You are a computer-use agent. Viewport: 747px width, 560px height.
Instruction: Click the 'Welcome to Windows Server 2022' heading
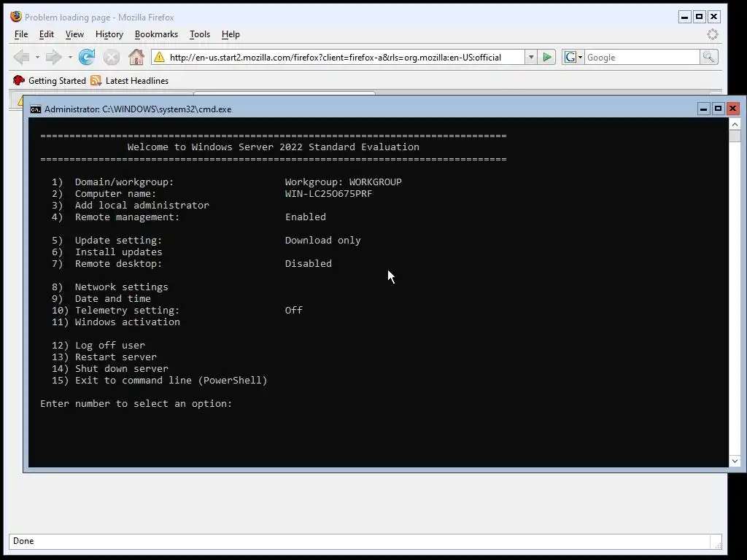click(x=274, y=147)
